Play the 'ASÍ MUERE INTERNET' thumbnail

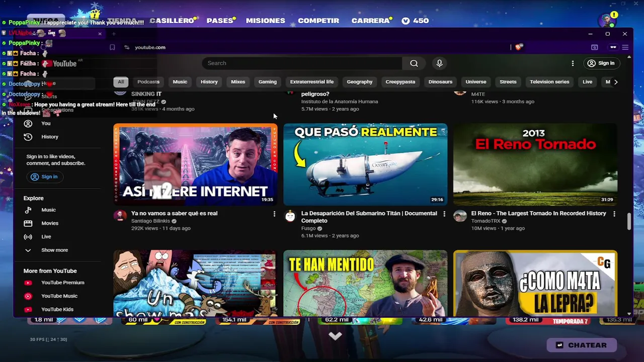(195, 164)
